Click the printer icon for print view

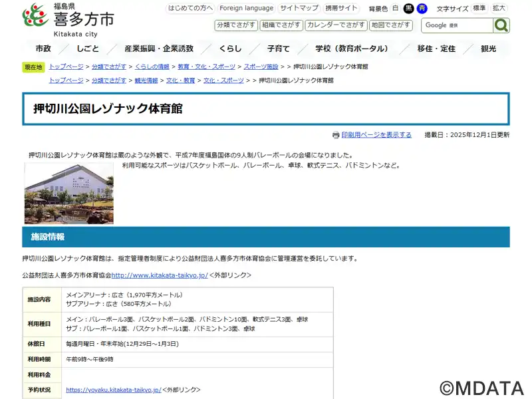tap(336, 135)
